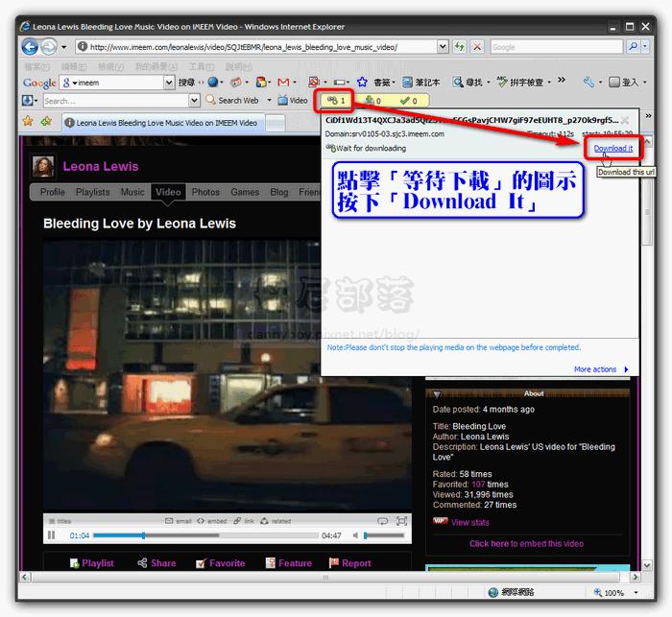Open the zoom level 100% dropdown

[636, 593]
